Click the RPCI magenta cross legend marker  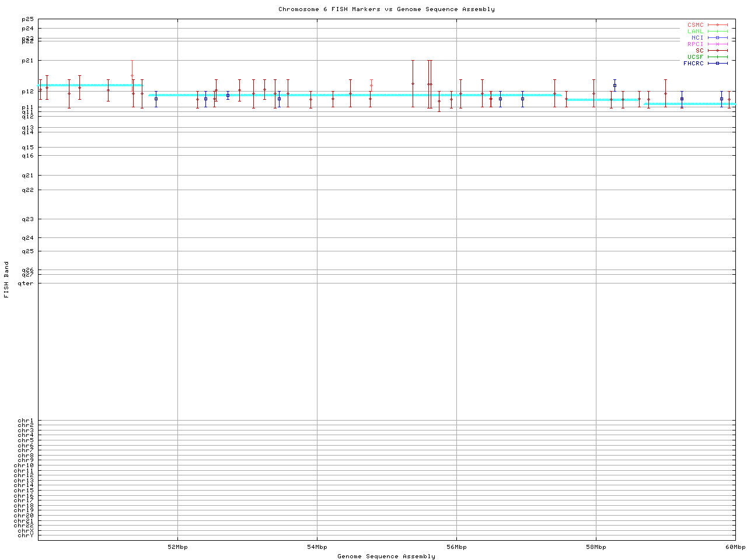point(717,44)
